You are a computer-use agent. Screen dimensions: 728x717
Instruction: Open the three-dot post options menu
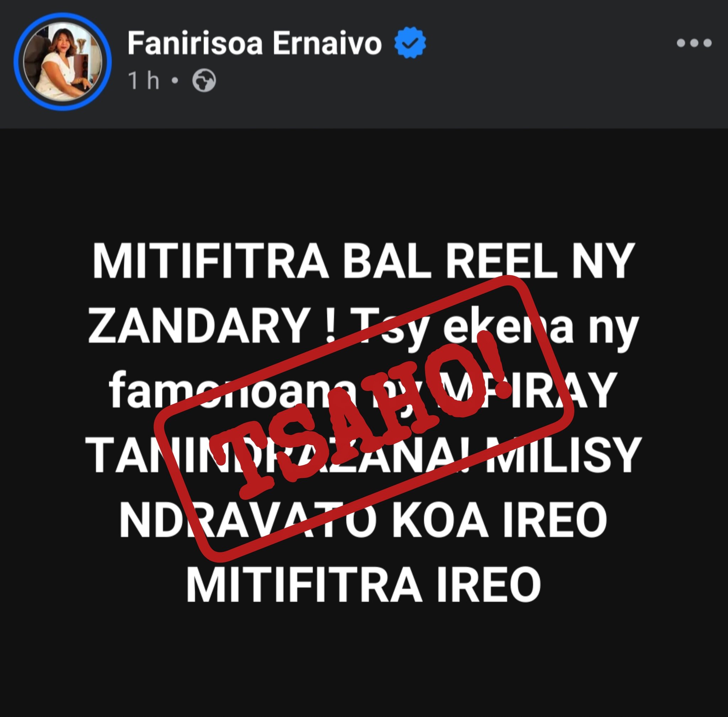point(694,43)
